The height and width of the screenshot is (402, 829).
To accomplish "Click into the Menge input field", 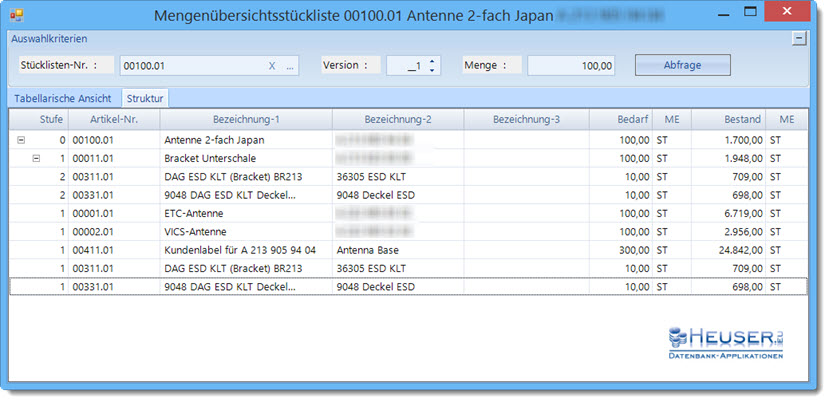I will 570,66.
